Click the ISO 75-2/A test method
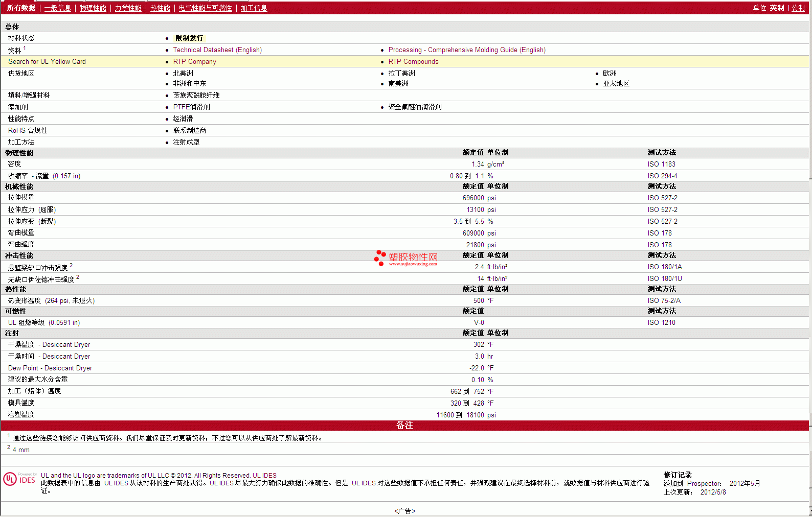 point(664,300)
